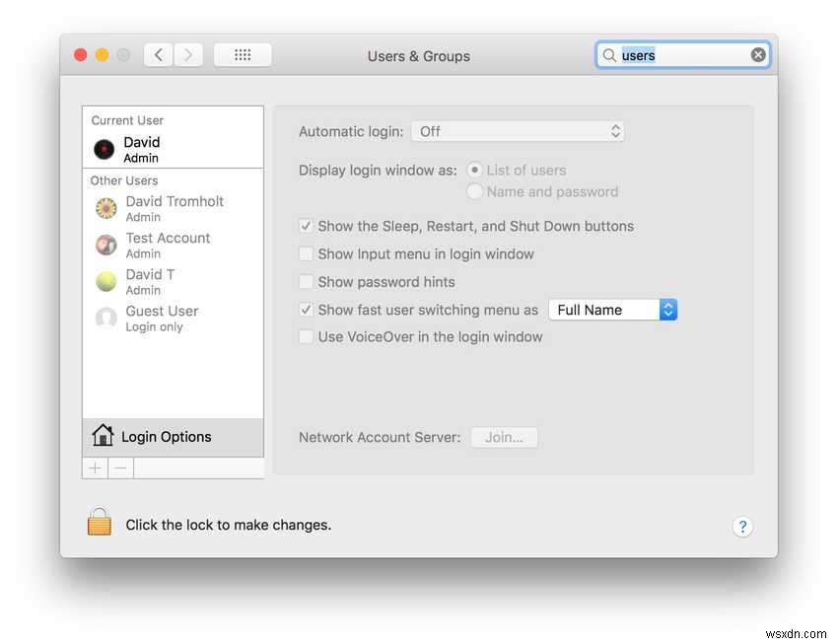This screenshot has height=644, width=838.
Task: Clear the users search field
Action: click(757, 54)
